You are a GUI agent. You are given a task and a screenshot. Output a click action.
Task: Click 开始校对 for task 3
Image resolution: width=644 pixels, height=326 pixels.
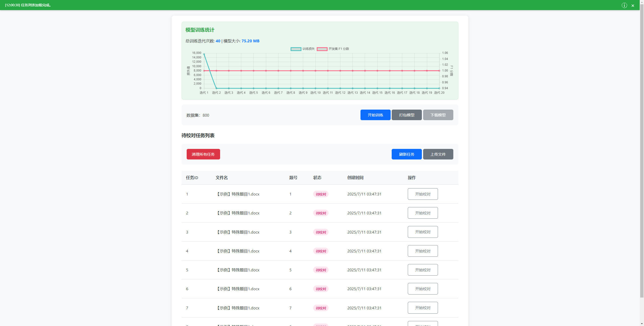coord(423,232)
